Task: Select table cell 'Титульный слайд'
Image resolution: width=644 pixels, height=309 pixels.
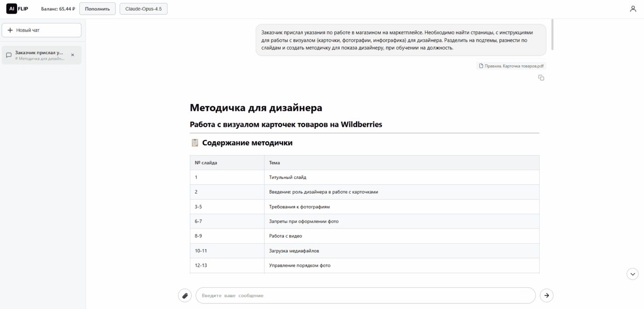Action: coord(402,177)
